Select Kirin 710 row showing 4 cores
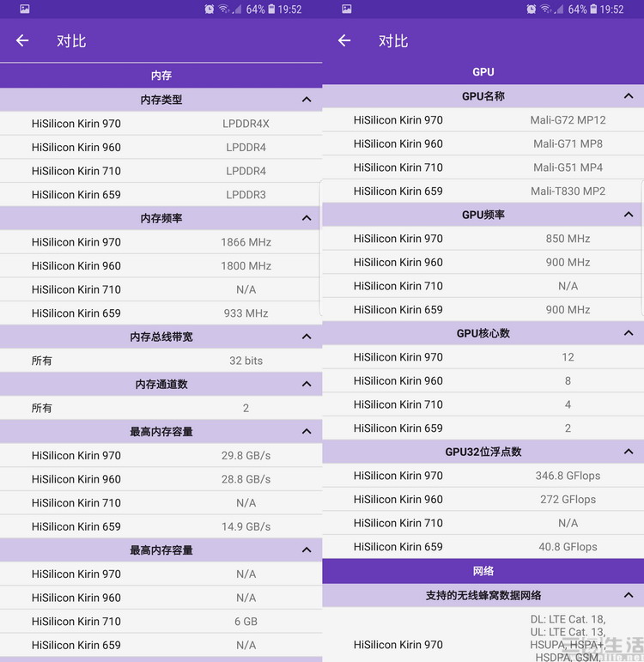The width and height of the screenshot is (644, 662). pyautogui.click(x=483, y=404)
